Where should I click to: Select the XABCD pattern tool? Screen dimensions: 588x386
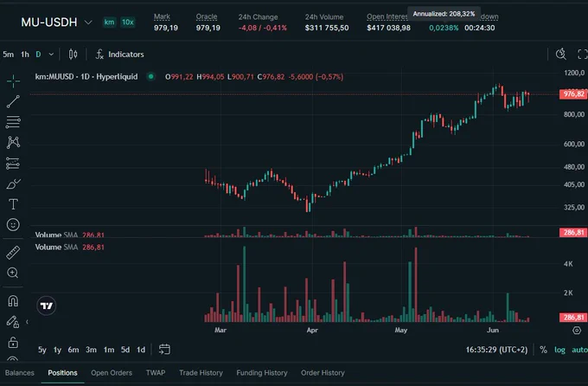point(13,142)
